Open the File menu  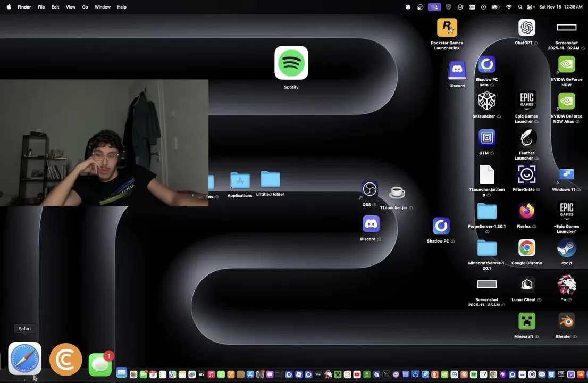(41, 7)
